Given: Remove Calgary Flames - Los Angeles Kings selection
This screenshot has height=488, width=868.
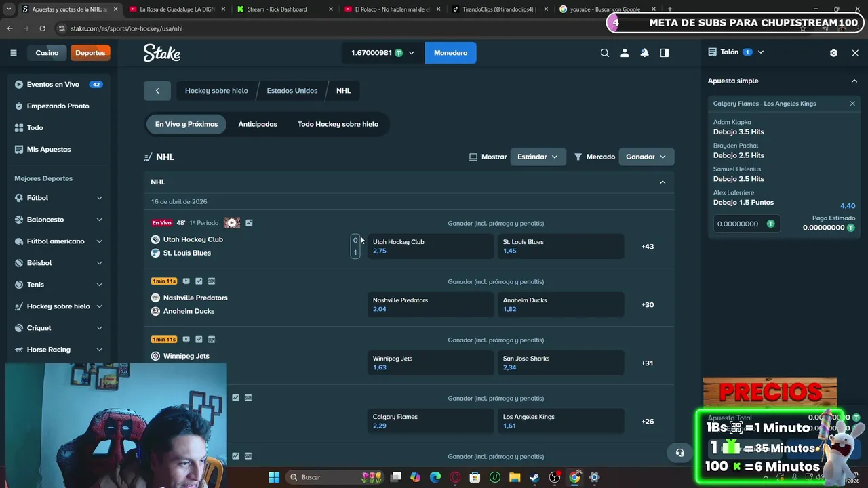Looking at the screenshot, I should tap(852, 104).
